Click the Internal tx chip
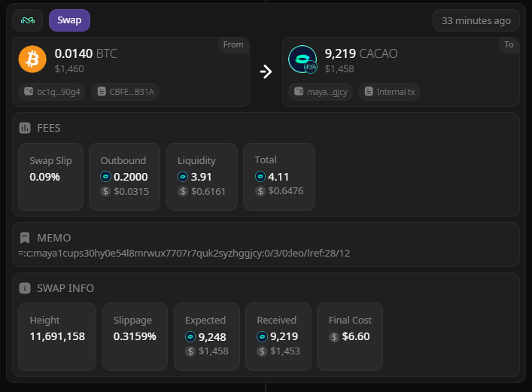 tap(389, 92)
